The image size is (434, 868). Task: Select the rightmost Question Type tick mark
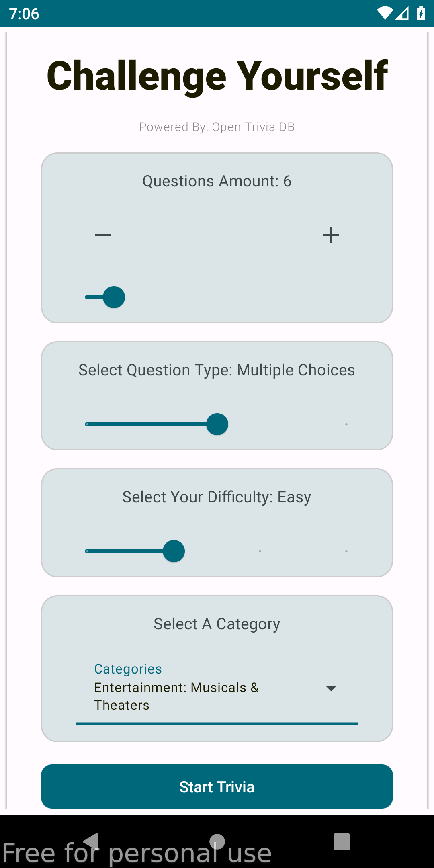point(346,424)
